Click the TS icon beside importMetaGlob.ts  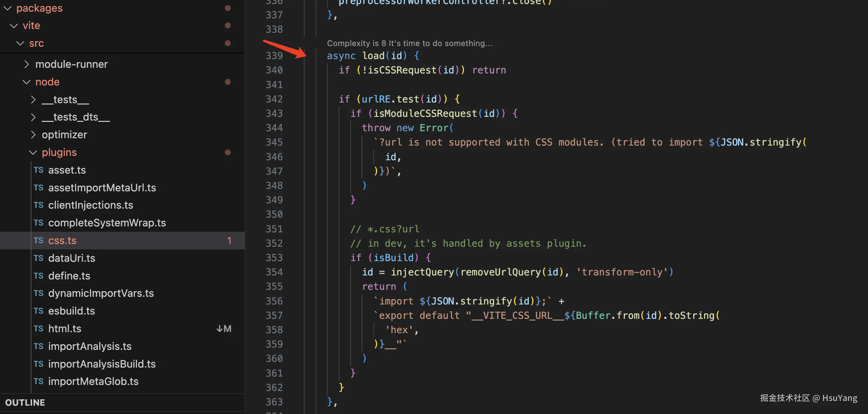coord(38,381)
